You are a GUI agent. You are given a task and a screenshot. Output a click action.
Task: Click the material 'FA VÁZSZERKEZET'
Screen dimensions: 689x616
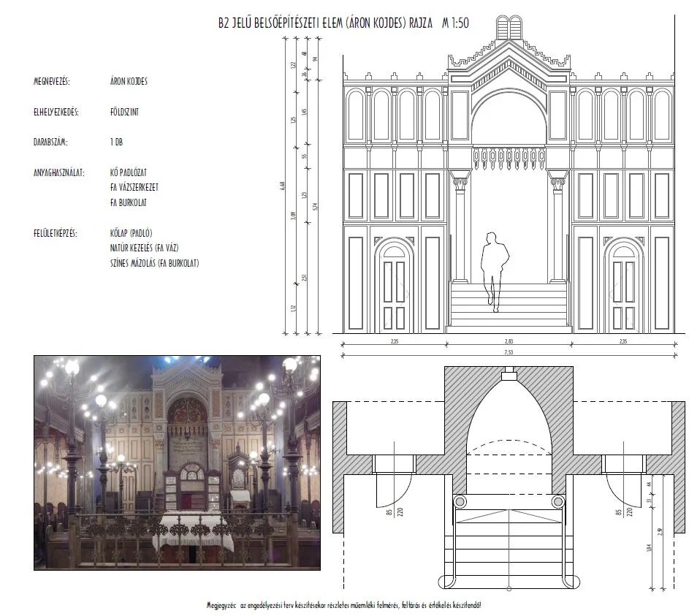click(x=134, y=187)
